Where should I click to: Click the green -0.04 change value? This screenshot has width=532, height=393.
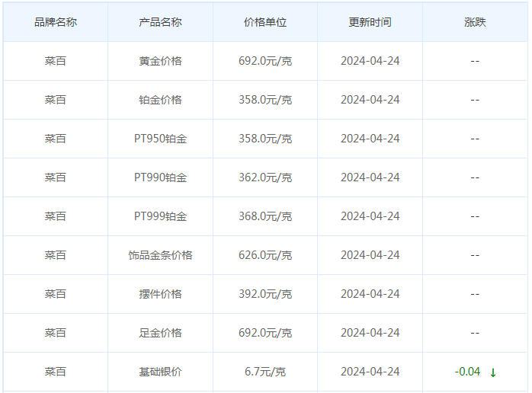pyautogui.click(x=467, y=372)
